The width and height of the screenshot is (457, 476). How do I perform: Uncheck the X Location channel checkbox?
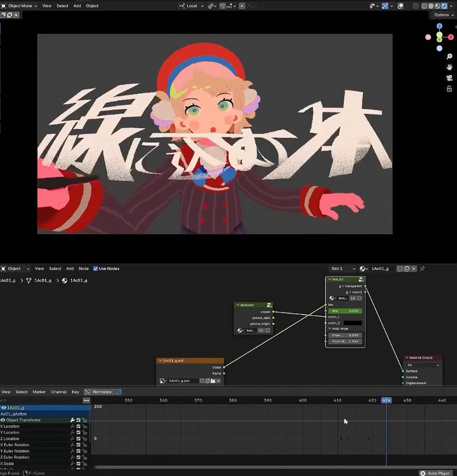(x=79, y=426)
